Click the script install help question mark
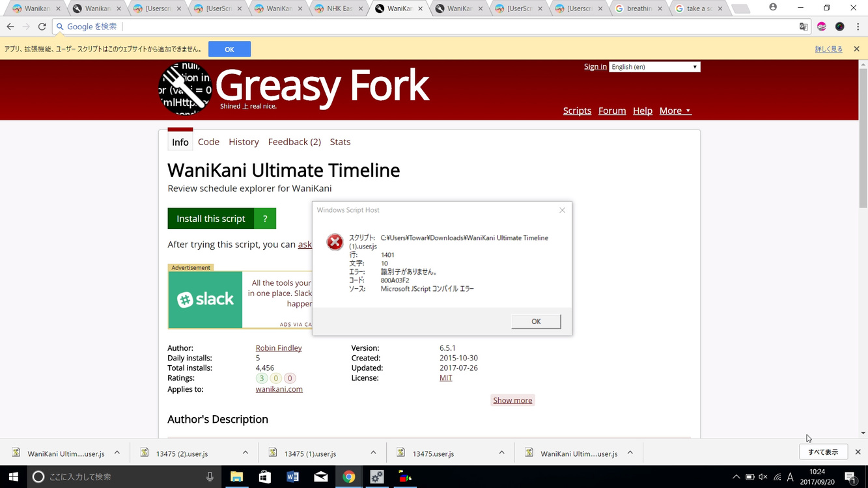This screenshot has height=488, width=868. [265, 219]
